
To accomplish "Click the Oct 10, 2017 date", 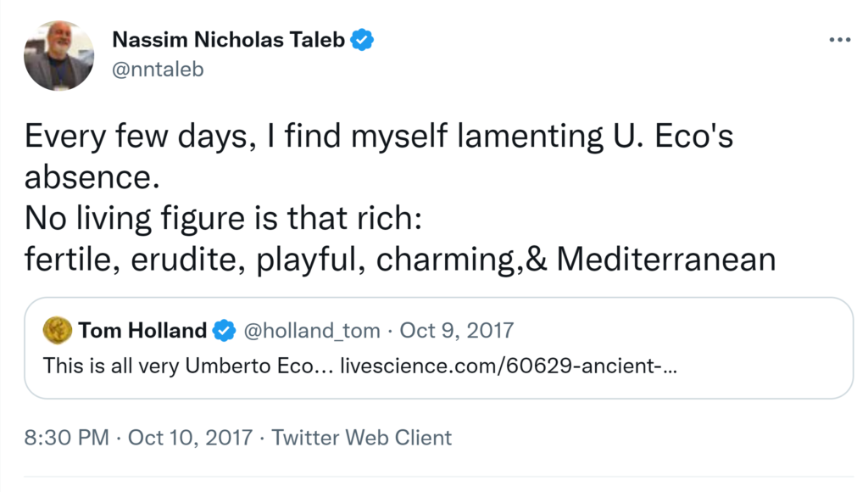I will pyautogui.click(x=190, y=438).
